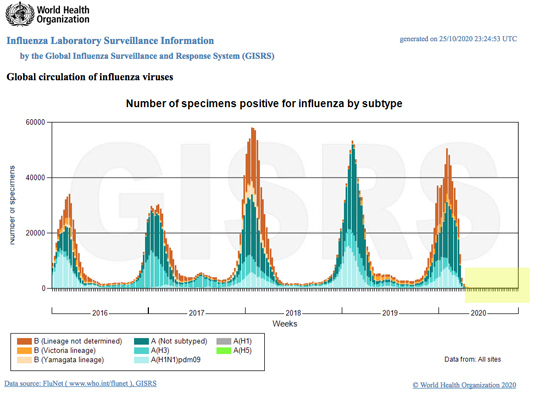539x399 pixels.
Task: Click the A(H1) gray legend swatch
Action: point(223,341)
